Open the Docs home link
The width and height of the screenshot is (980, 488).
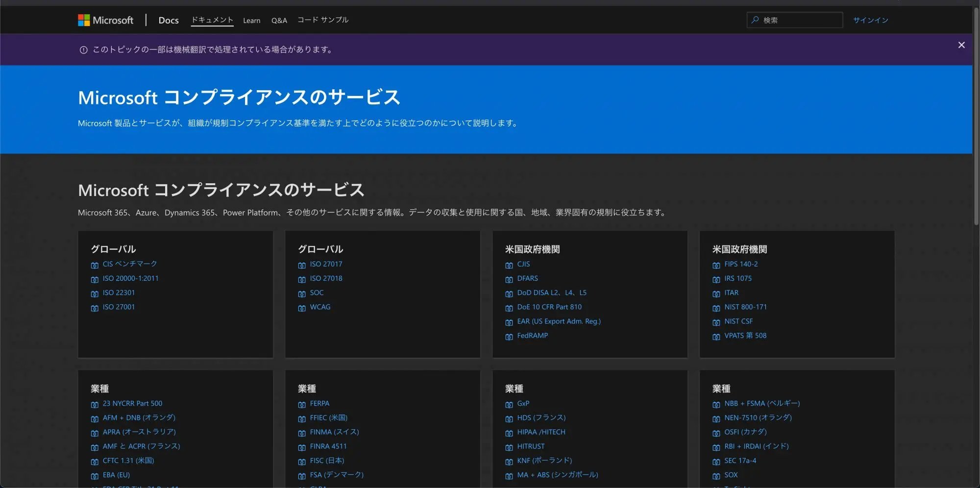click(x=169, y=20)
